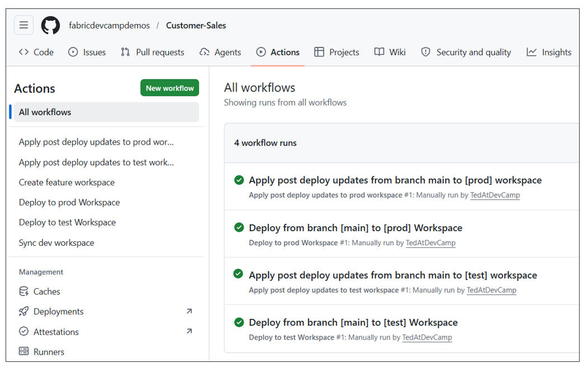
Task: Open run: Apply post deploy updates to [prod] workspace
Action: tap(395, 180)
